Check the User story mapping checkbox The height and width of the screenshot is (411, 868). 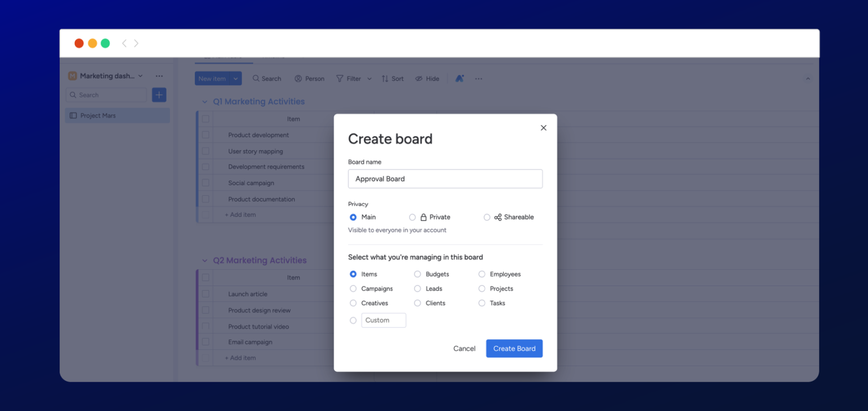coord(206,152)
